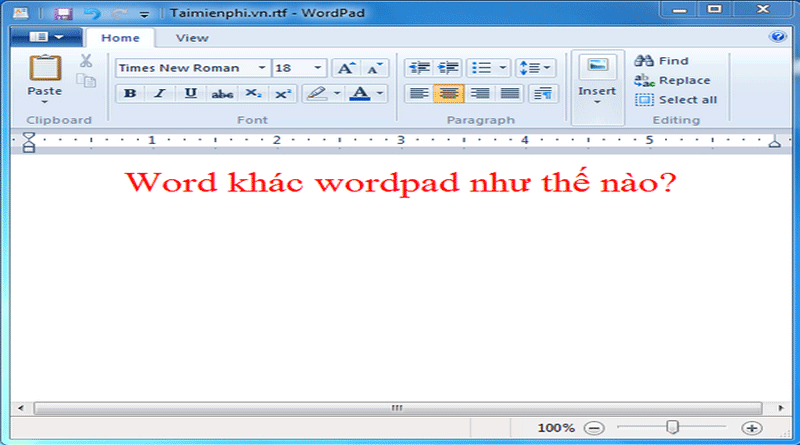Toggle center alignment
The width and height of the screenshot is (800, 445).
click(x=449, y=93)
